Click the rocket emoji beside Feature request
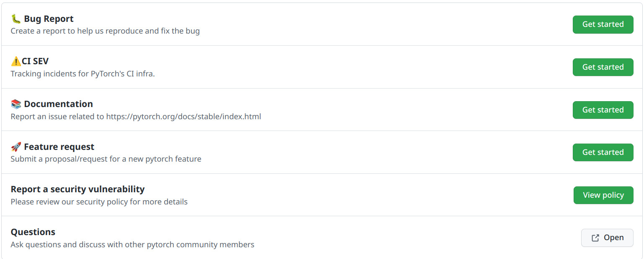The image size is (644, 259). [x=16, y=147]
